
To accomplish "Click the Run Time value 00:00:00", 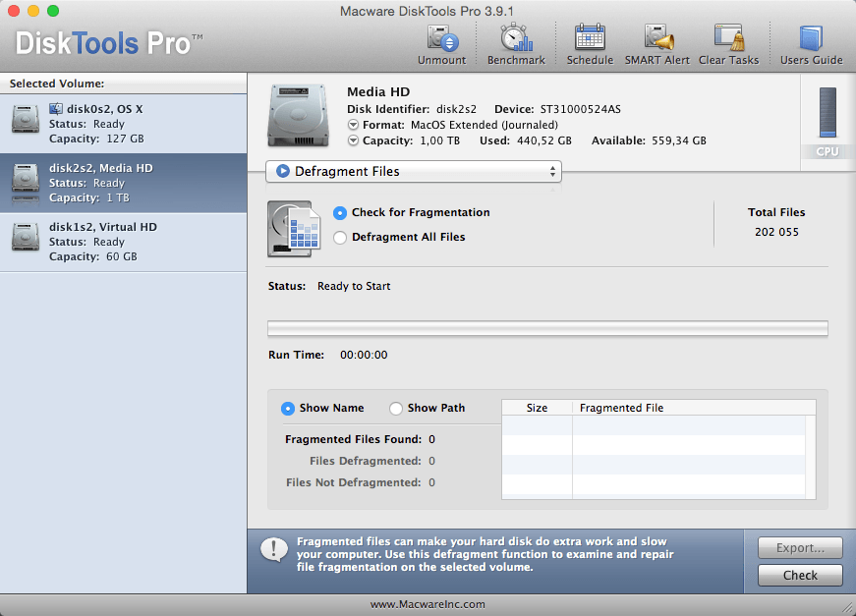I will click(364, 356).
